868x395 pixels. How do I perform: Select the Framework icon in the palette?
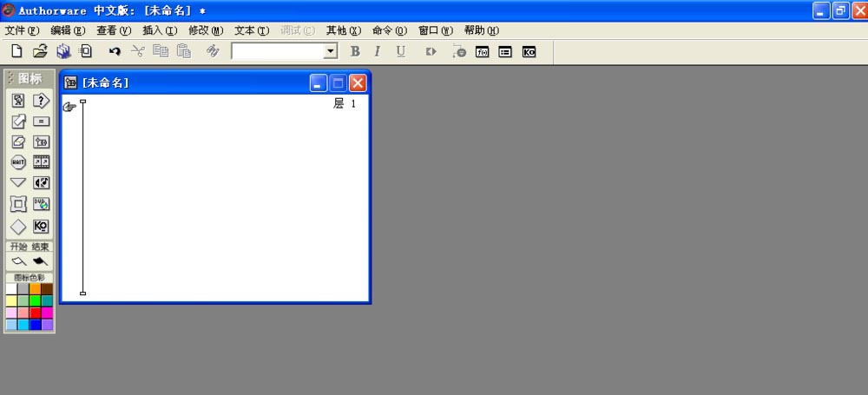coord(18,204)
